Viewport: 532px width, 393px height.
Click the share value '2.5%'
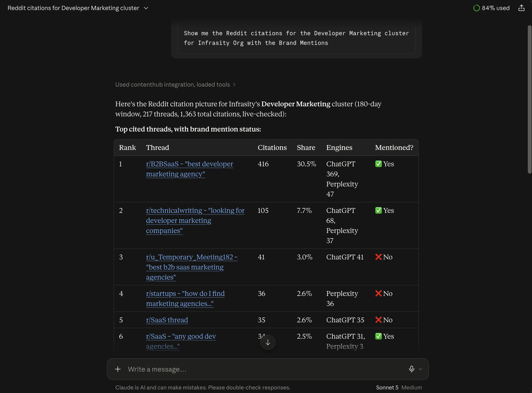tap(304, 336)
